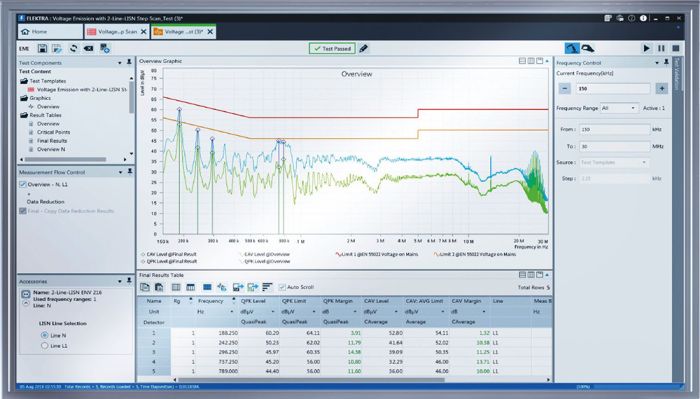Click the rows layout icon in results toolbar
Viewport: 700px width, 399px height.
(x=176, y=287)
